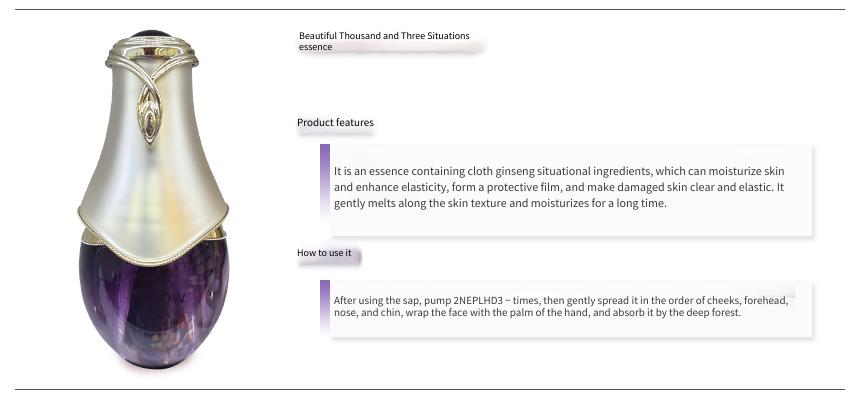Click the purple accent bar beside usage instructions
This screenshot has height=400, width=860.
coord(325,306)
